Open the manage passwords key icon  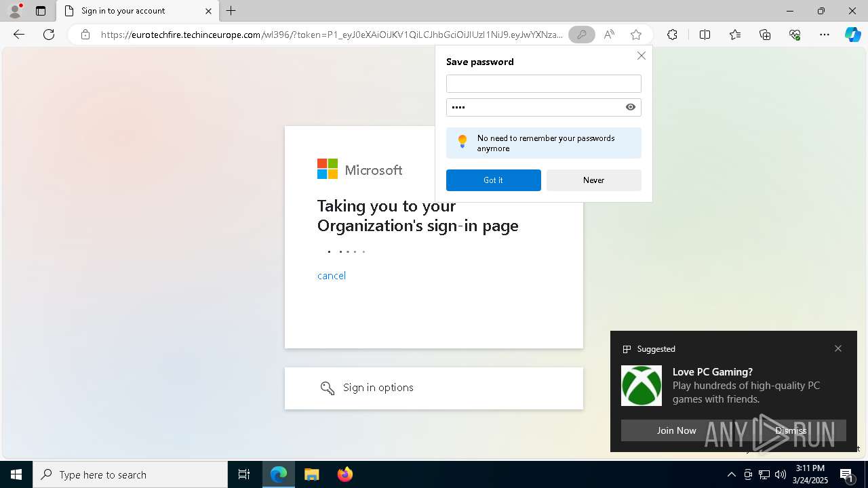[x=581, y=35]
